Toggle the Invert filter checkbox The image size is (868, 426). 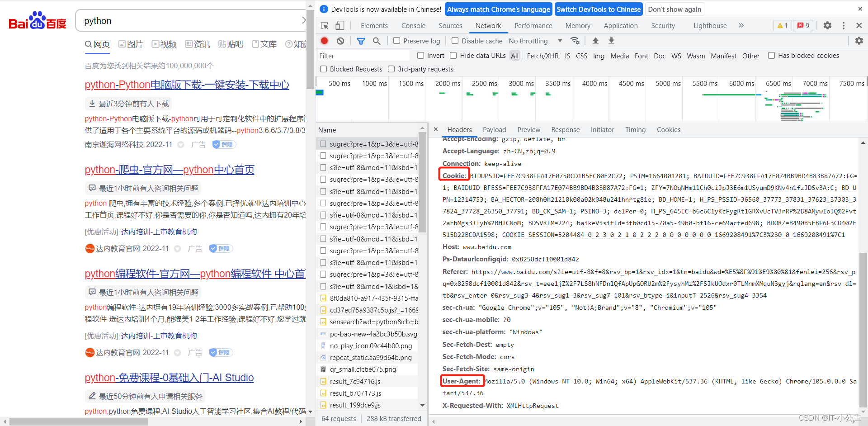click(420, 56)
